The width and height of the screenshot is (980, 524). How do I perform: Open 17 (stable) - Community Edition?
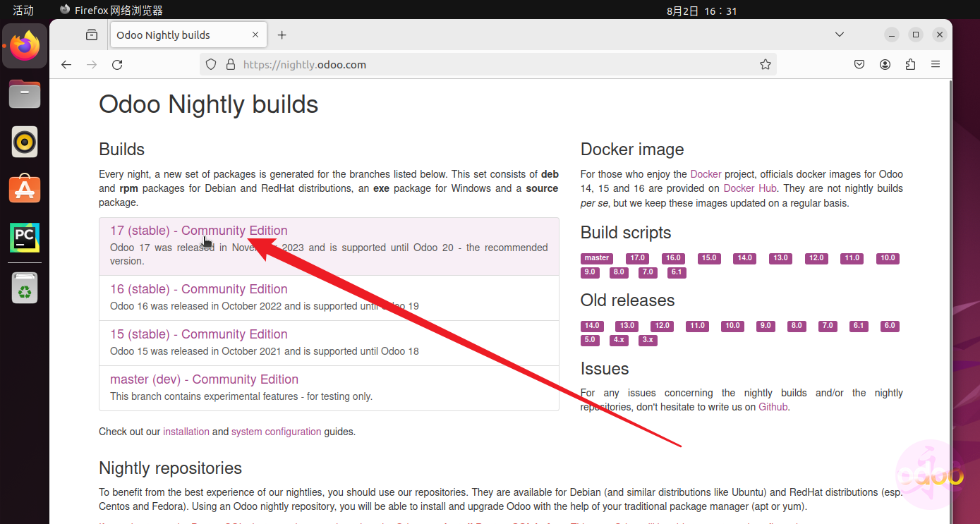[199, 231]
